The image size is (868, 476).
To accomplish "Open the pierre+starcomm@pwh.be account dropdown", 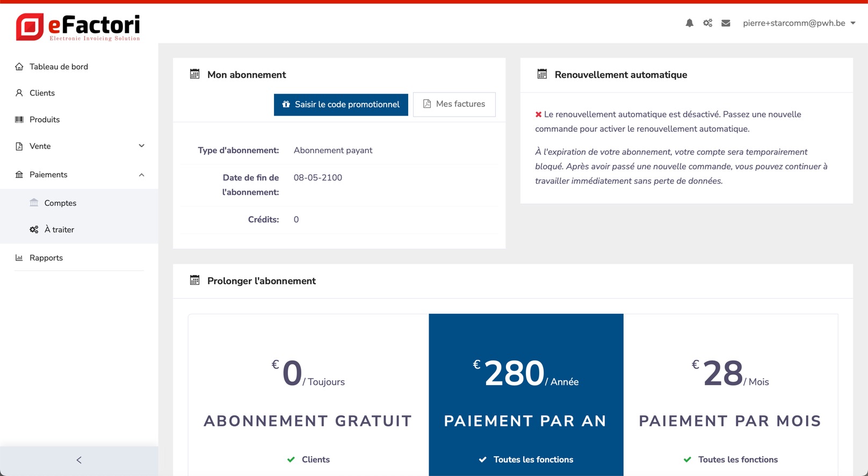I will tap(799, 23).
